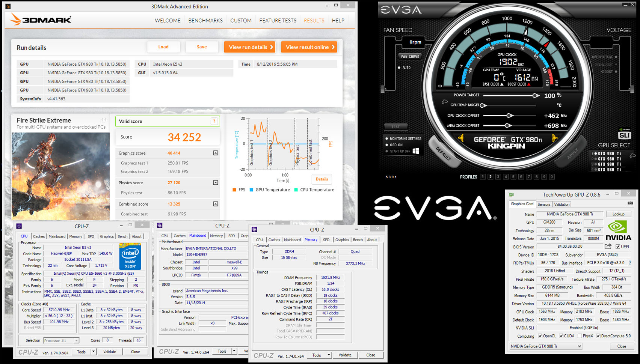Select profile slot 9 in EVGA Precision
Screen dimensions: 640x364
tap(544, 177)
